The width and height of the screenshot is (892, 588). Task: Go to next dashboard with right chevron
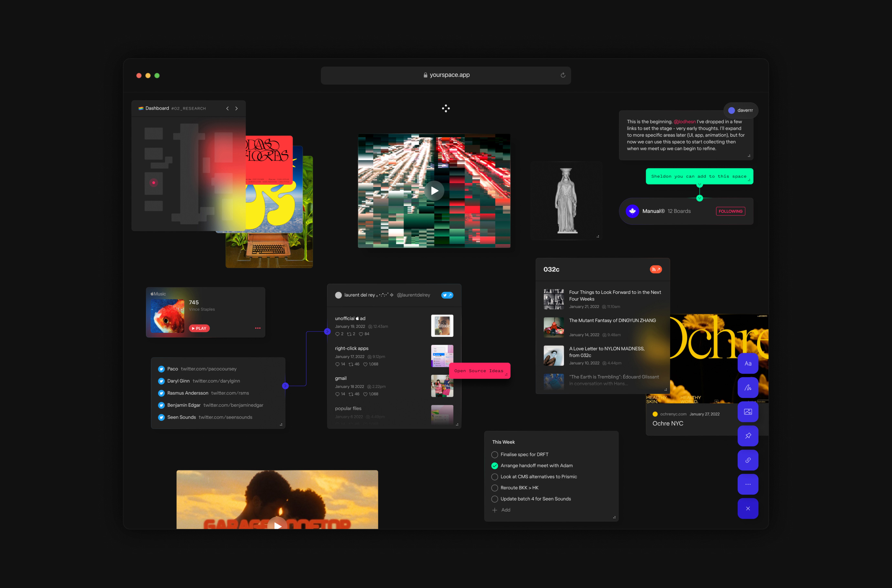coord(236,108)
